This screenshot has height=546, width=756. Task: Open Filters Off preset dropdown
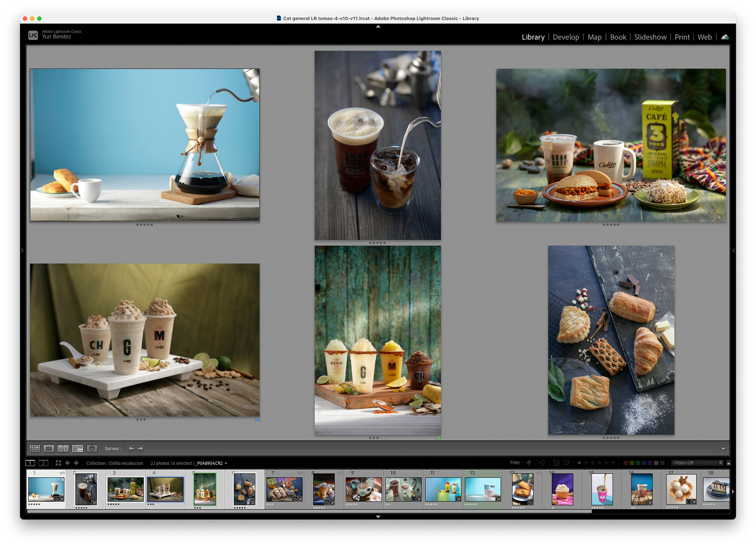click(x=697, y=463)
